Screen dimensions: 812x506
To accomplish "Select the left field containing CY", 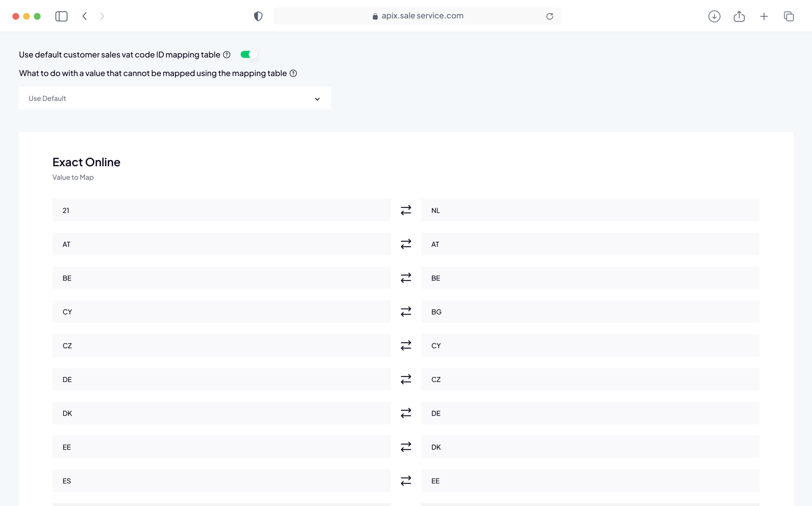I will 222,312.
